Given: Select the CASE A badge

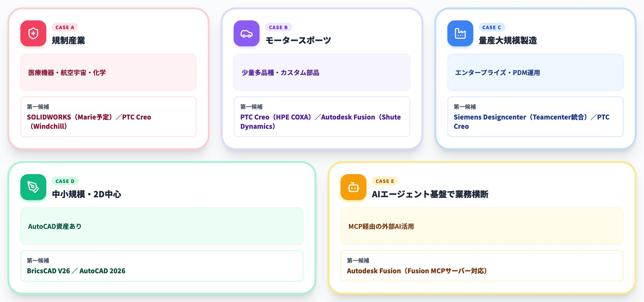Looking at the screenshot, I should (x=65, y=27).
